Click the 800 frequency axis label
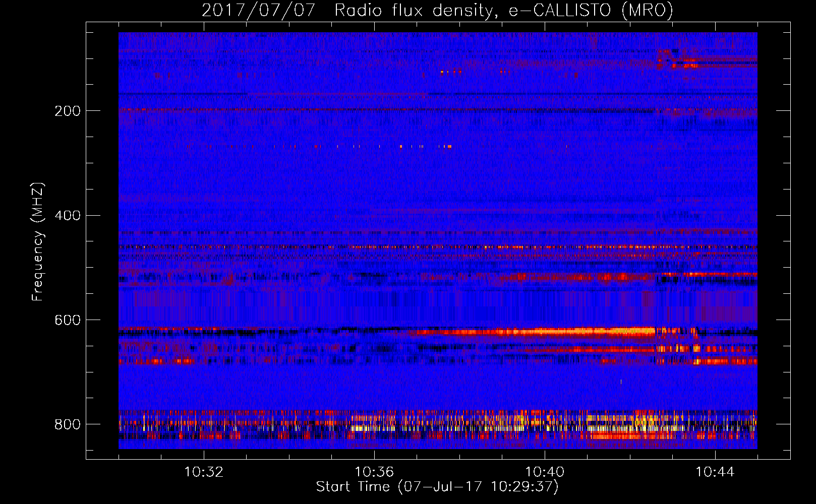Image resolution: width=816 pixels, height=504 pixels. click(68, 424)
